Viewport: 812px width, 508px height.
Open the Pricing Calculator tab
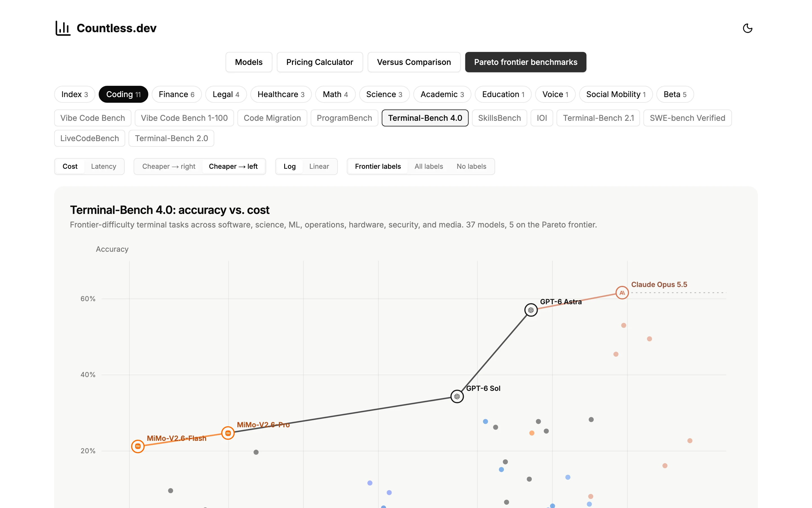point(320,62)
